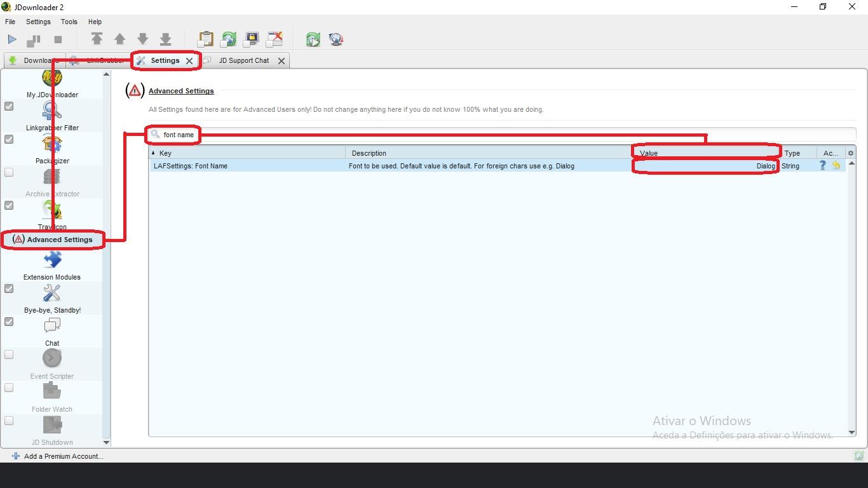868x488 pixels.
Task: Edit the 'Dialog' value cell
Action: [x=705, y=166]
